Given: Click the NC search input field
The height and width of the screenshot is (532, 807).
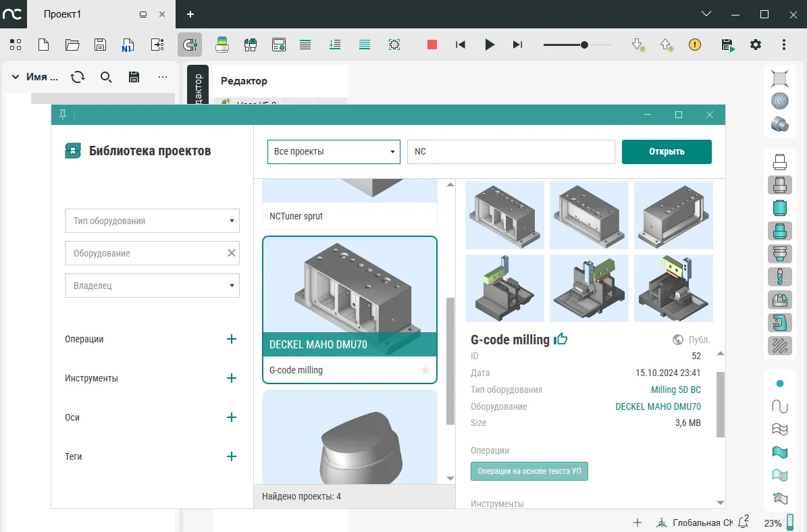Looking at the screenshot, I should [x=511, y=152].
